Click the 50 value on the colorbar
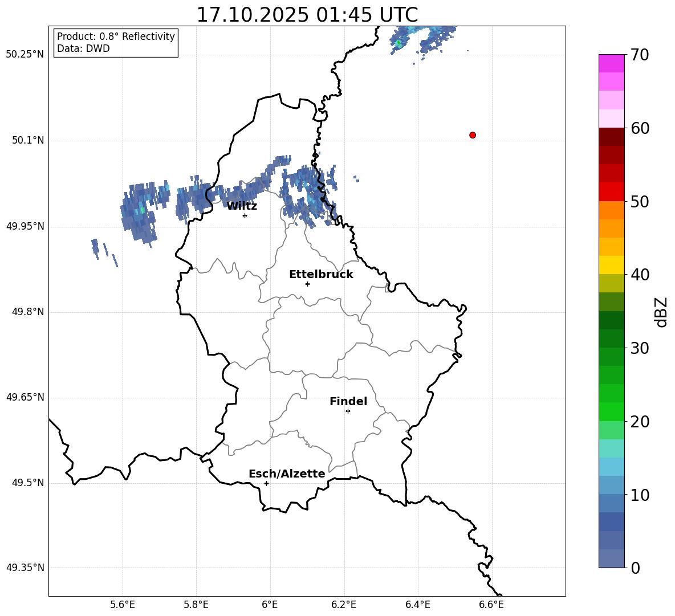The height and width of the screenshot is (616, 675). coord(640,201)
